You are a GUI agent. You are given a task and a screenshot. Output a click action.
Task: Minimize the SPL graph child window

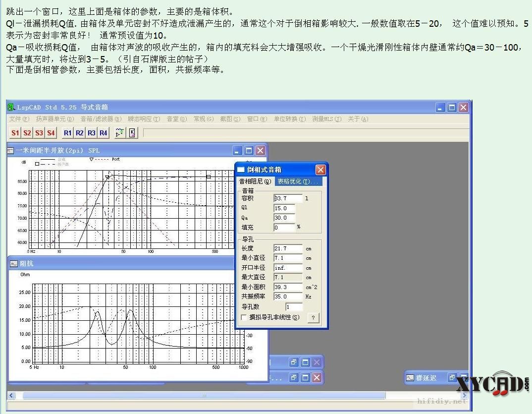pos(237,150)
